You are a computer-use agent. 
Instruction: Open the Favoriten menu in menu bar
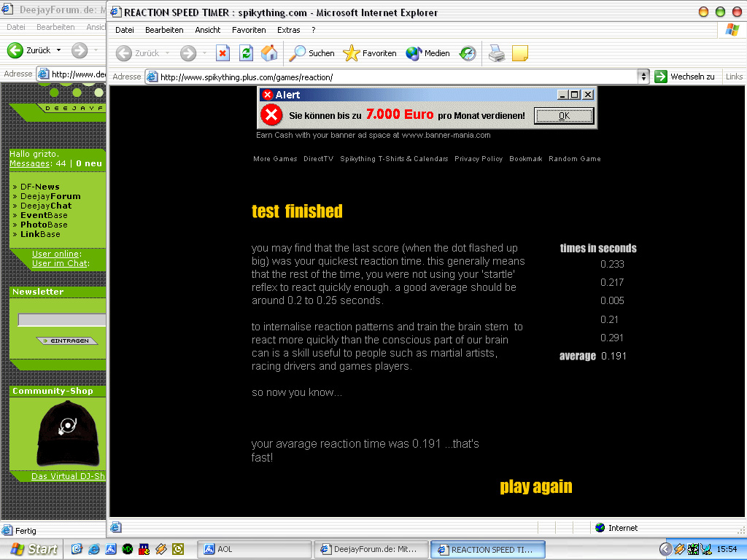pos(249,30)
